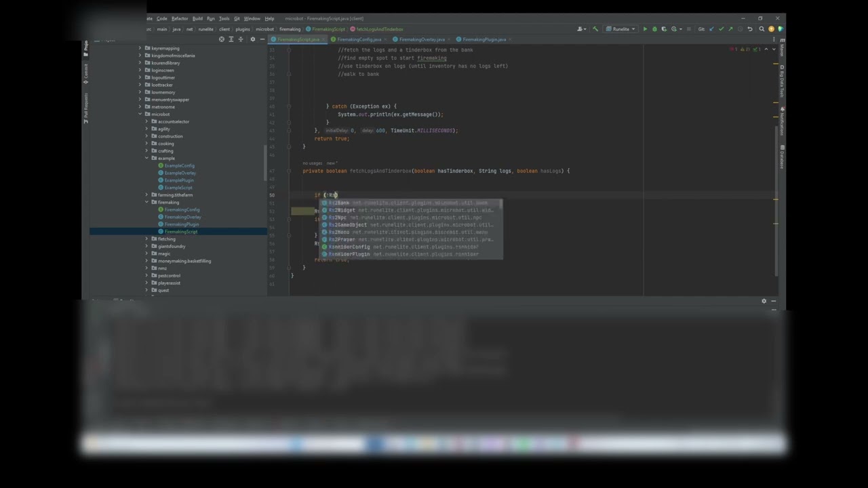Open Search Everywhere with the magnifier icon

tap(762, 29)
